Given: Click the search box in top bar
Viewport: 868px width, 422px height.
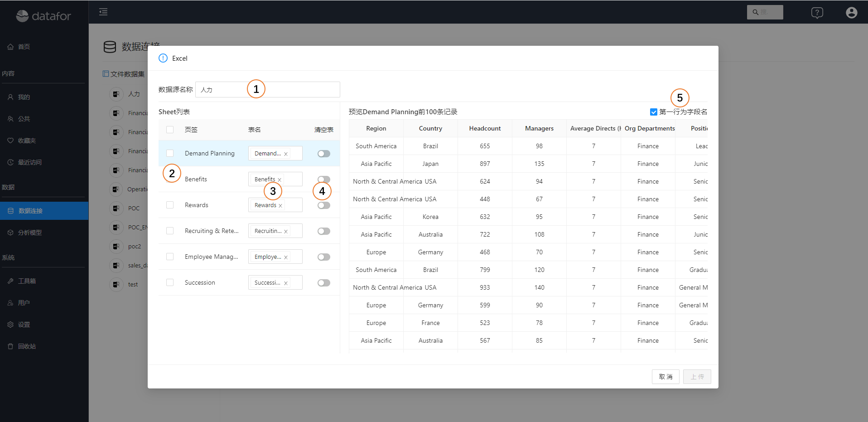Looking at the screenshot, I should (765, 12).
